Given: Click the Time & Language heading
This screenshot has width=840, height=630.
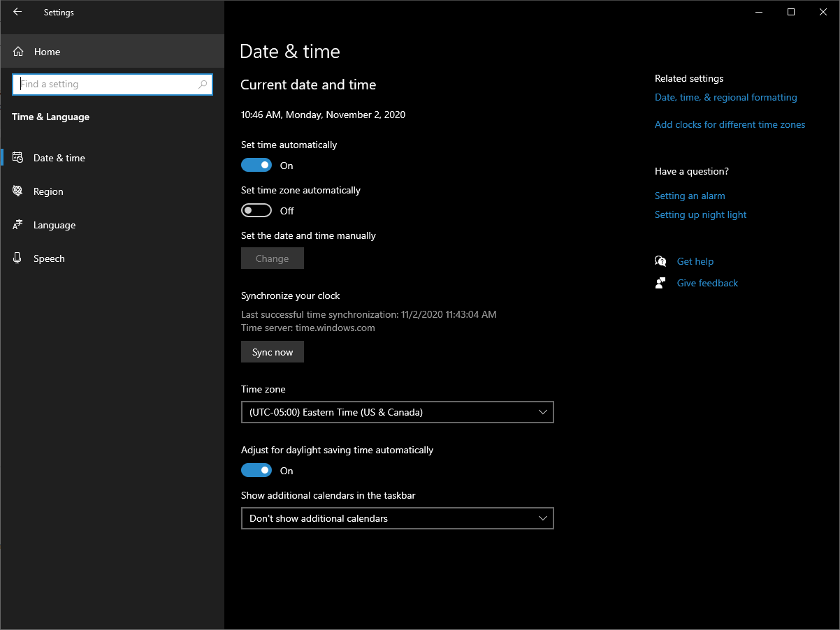Looking at the screenshot, I should coord(51,117).
